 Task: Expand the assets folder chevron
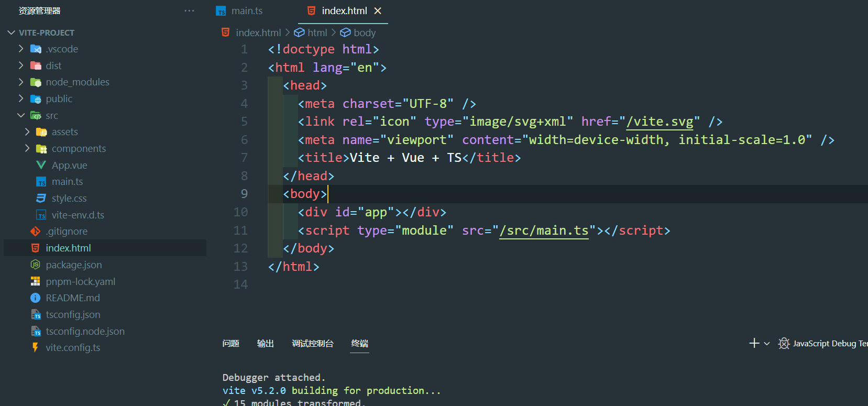pyautogui.click(x=27, y=132)
